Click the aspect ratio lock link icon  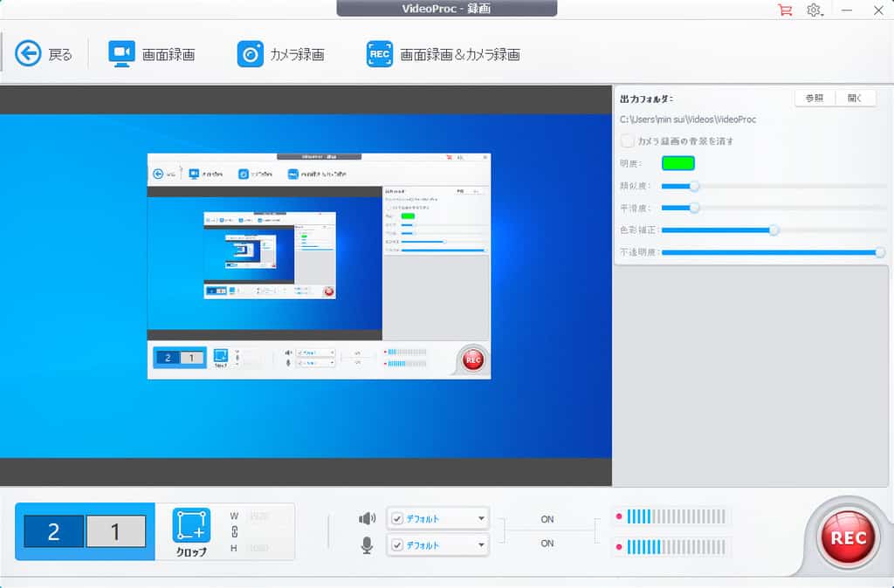pyautogui.click(x=234, y=530)
